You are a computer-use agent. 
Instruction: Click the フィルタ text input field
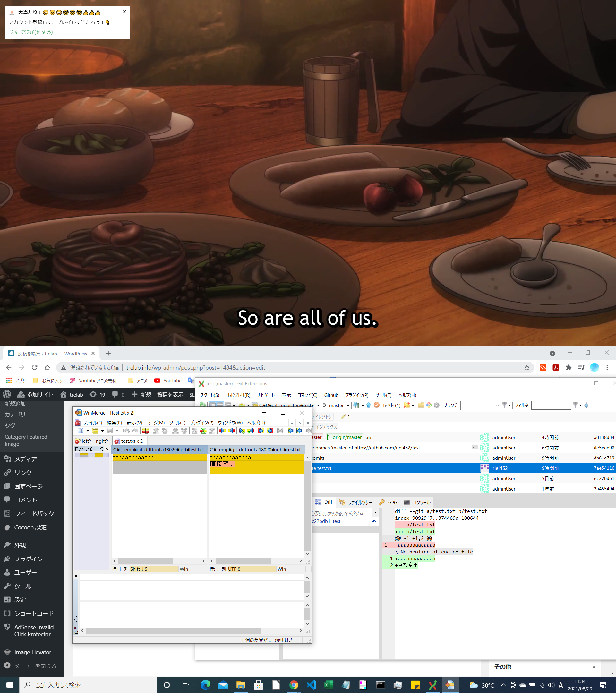coord(551,405)
